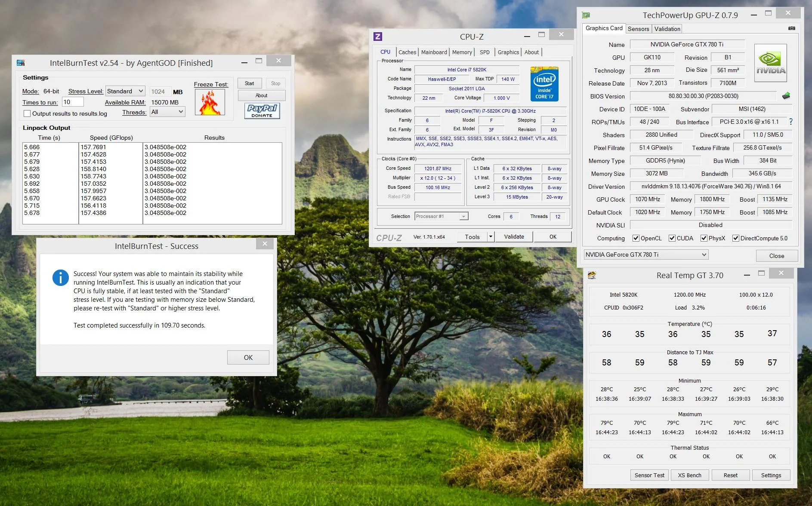Click the Tools button in CPU-Z
This screenshot has width=812, height=506.
[472, 236]
